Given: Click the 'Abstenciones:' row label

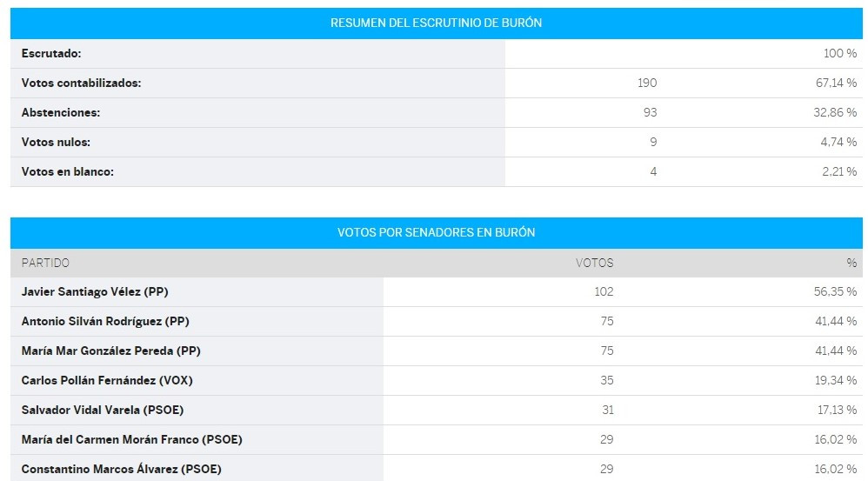Looking at the screenshot, I should tap(61, 112).
